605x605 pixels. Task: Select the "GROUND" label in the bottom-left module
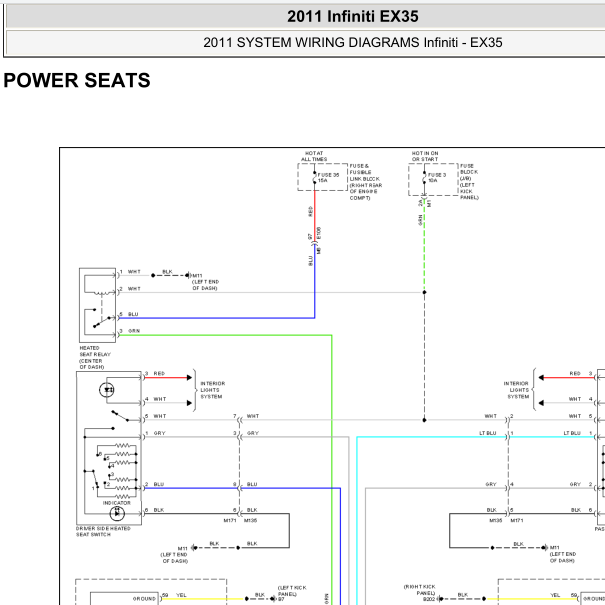tap(144, 599)
